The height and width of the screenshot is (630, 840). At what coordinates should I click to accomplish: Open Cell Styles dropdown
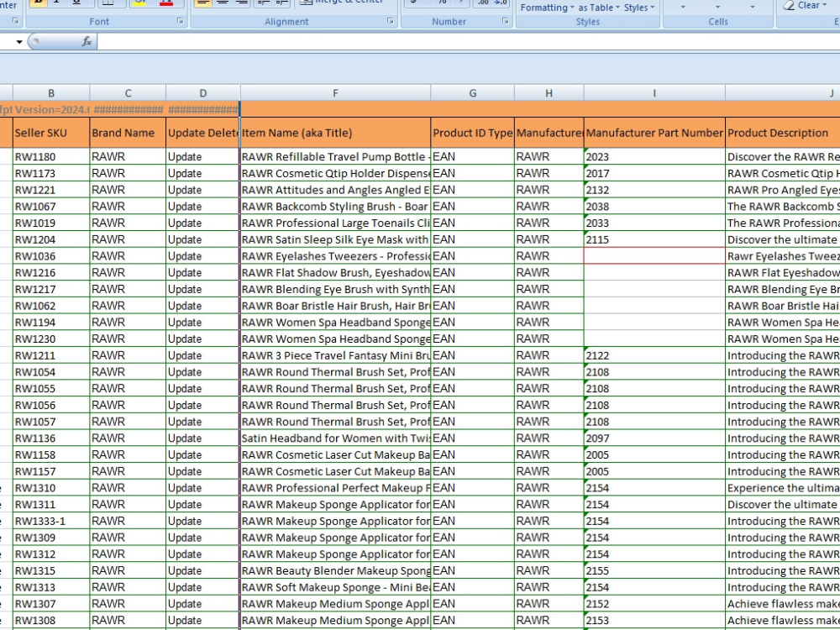(639, 8)
